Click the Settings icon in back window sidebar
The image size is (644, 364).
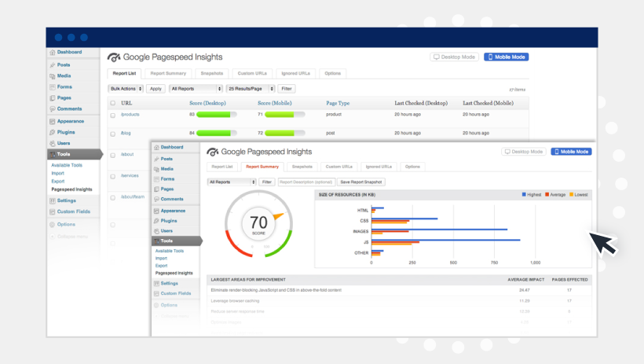pyautogui.click(x=52, y=201)
